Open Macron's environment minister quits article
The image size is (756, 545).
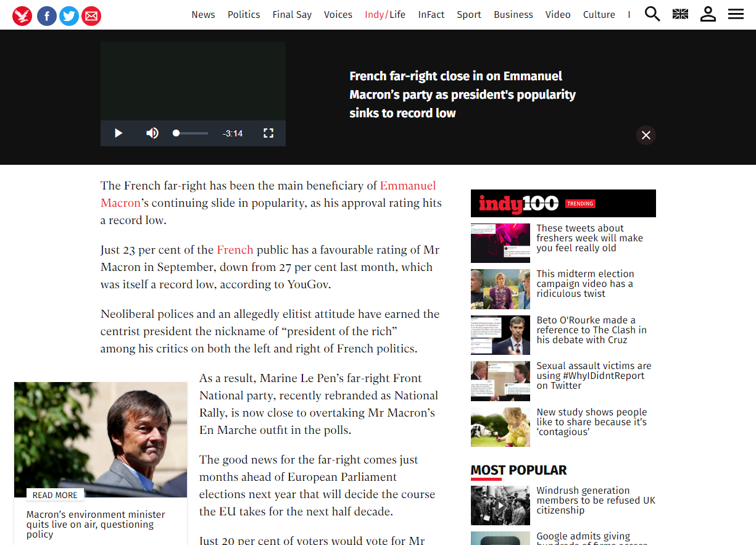click(96, 524)
